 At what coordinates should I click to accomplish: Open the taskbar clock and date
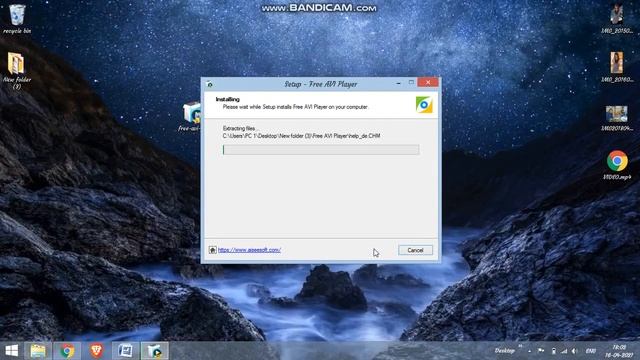coord(619,351)
